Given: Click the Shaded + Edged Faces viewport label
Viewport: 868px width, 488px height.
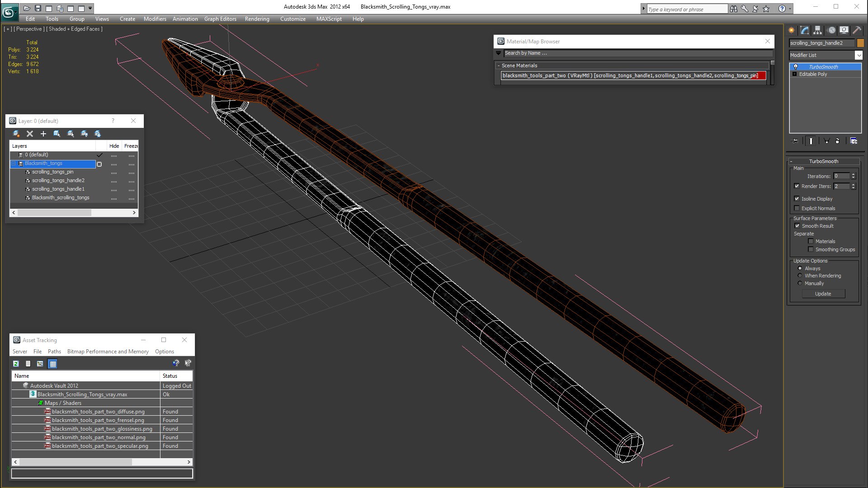Looking at the screenshot, I should click(x=75, y=29).
